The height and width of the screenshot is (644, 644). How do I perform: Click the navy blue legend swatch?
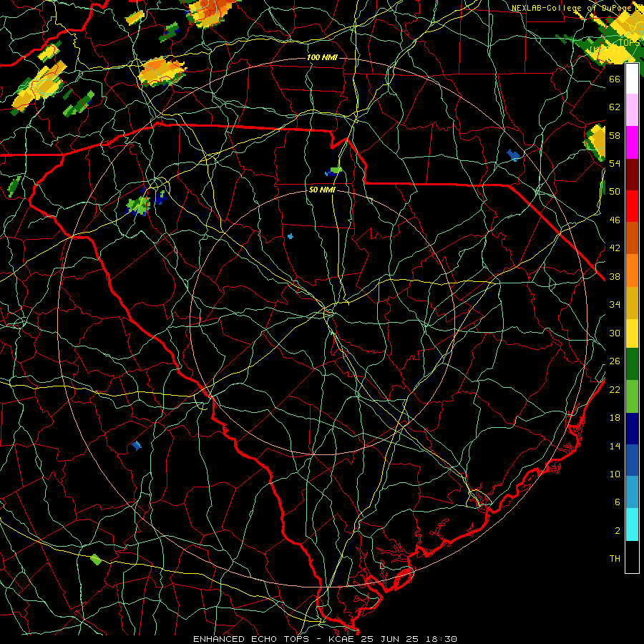632,429
